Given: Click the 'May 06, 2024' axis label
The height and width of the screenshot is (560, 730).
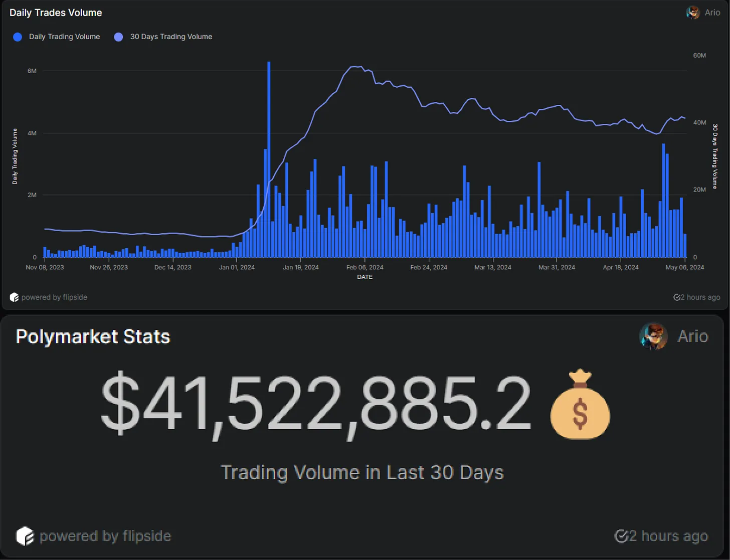Looking at the screenshot, I should pos(685,267).
